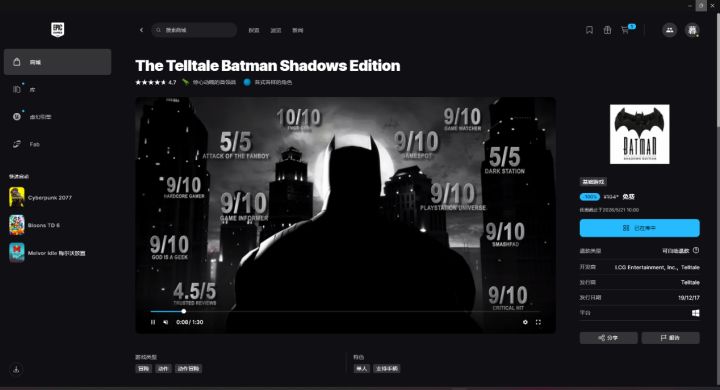
Task: Pause the trailer video
Action: 153,322
